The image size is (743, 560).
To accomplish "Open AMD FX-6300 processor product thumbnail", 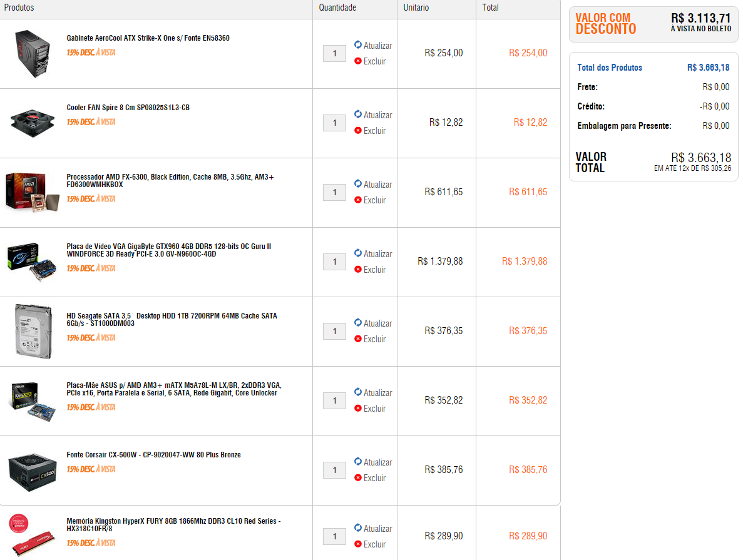I will pos(32,192).
